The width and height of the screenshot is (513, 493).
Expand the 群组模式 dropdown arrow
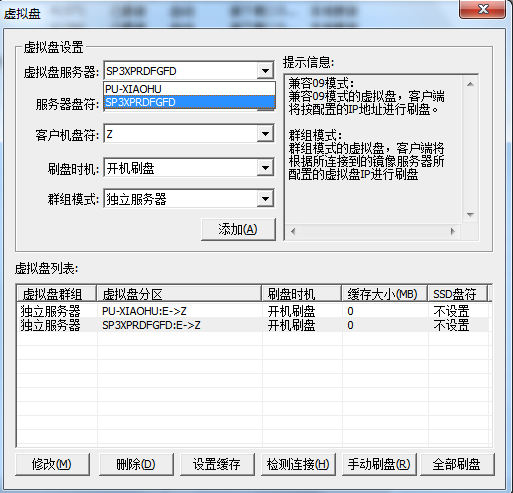[x=265, y=199]
